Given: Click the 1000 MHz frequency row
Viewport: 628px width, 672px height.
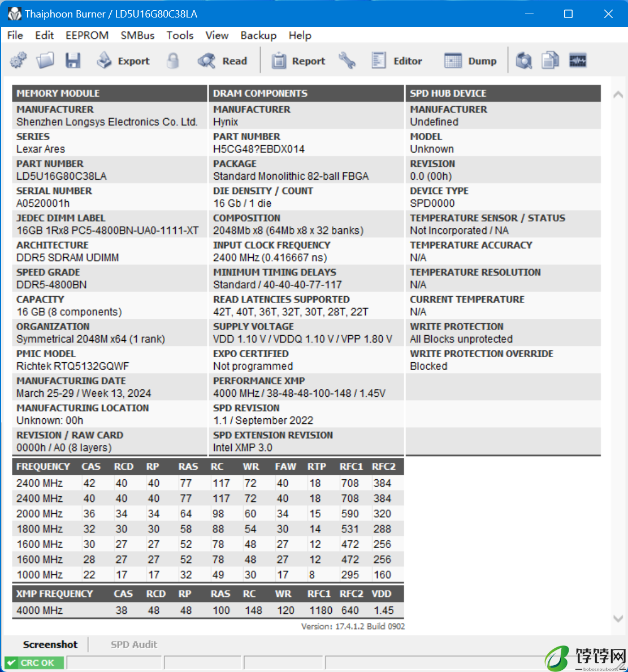Looking at the screenshot, I should pyautogui.click(x=208, y=575).
